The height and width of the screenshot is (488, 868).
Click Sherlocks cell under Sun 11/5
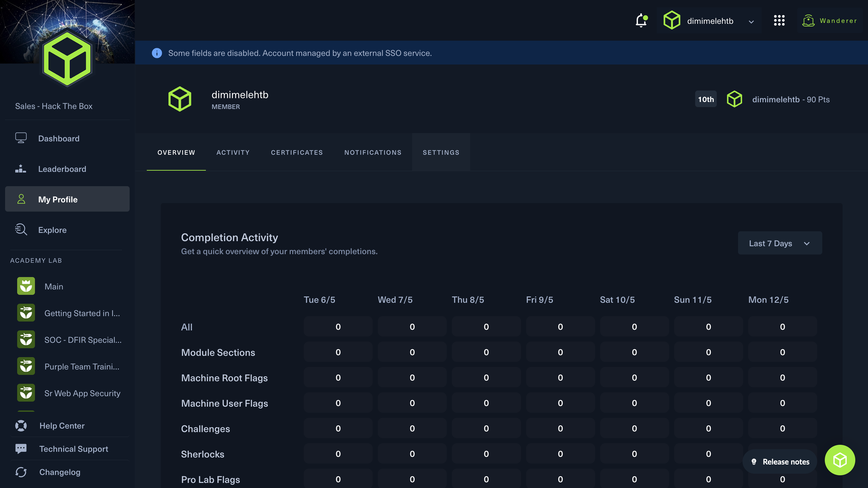pyautogui.click(x=708, y=453)
